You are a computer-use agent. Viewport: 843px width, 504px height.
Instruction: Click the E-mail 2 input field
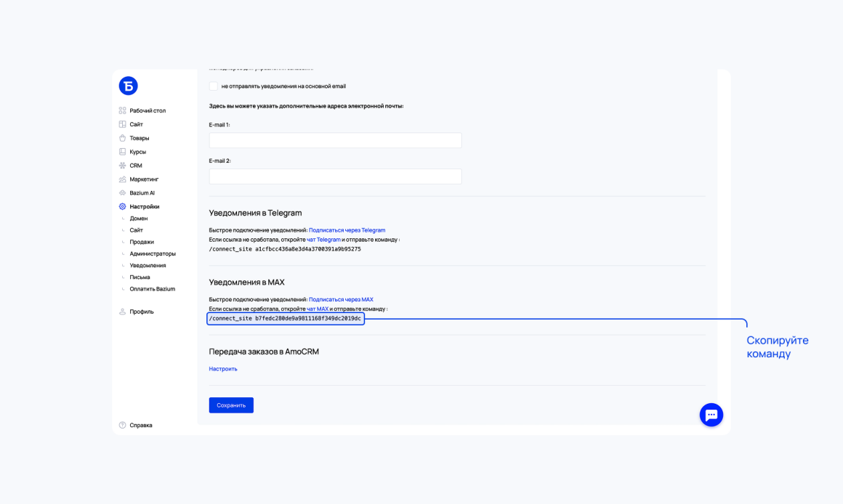336,176
